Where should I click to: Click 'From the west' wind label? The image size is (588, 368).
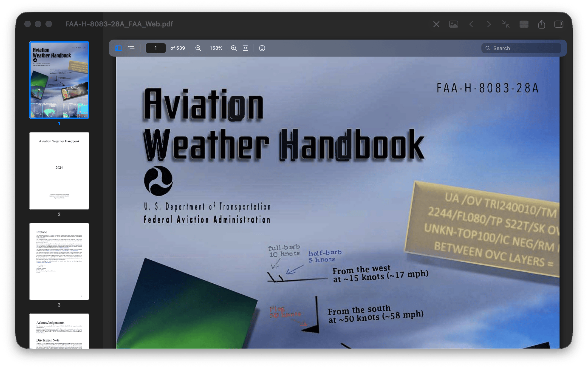pos(361,270)
